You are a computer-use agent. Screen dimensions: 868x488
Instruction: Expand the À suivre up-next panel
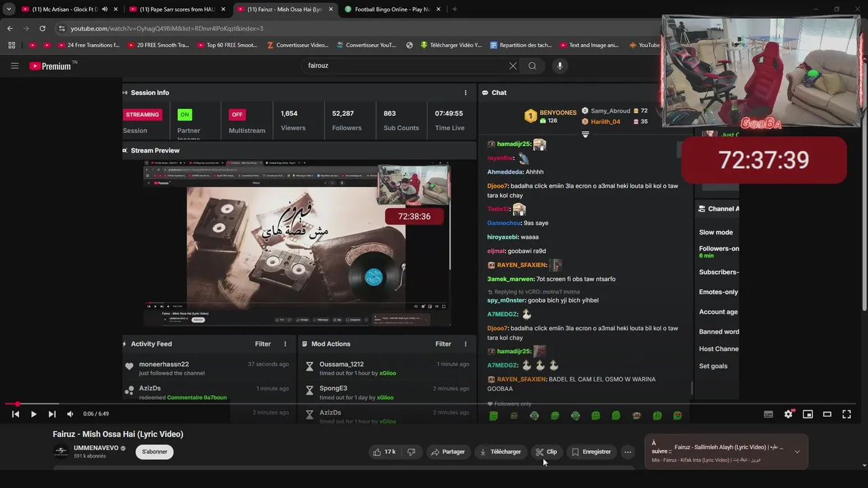pyautogui.click(x=797, y=452)
